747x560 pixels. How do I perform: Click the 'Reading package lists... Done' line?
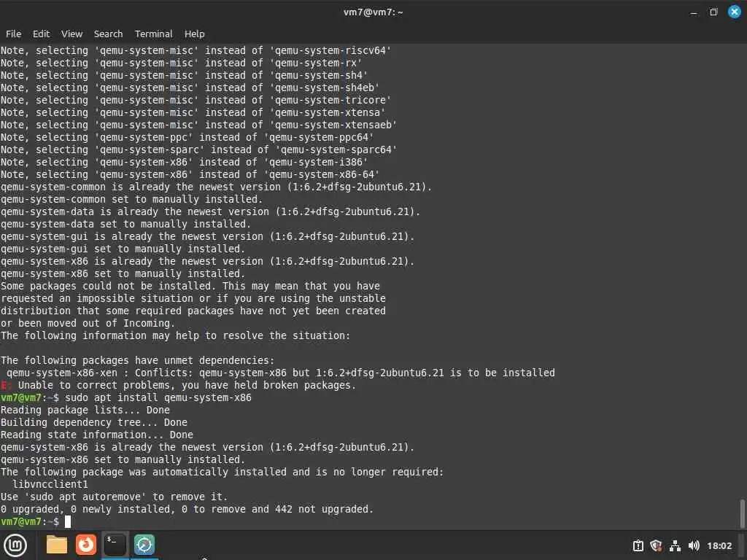tap(85, 410)
